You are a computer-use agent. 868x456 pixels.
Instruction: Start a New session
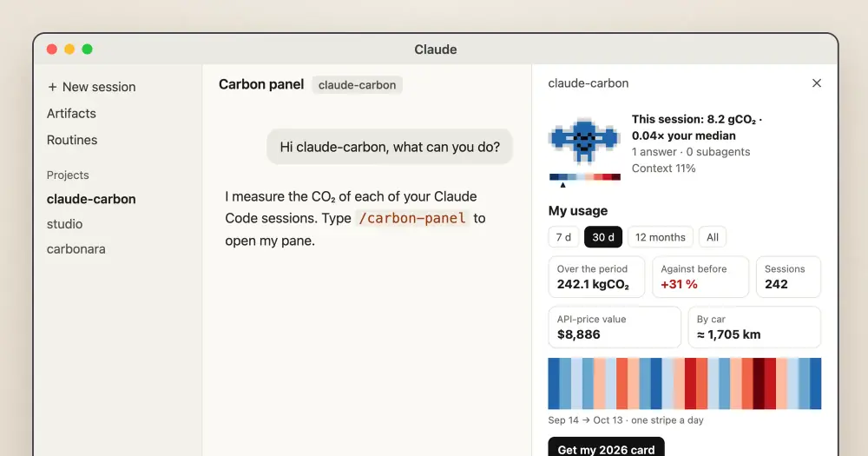pyautogui.click(x=91, y=87)
